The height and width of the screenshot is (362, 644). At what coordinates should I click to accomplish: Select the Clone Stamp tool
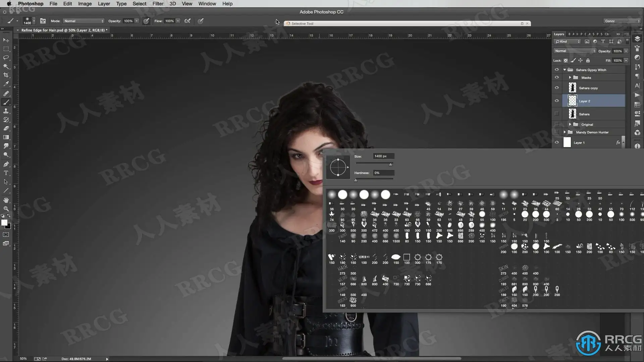point(6,111)
